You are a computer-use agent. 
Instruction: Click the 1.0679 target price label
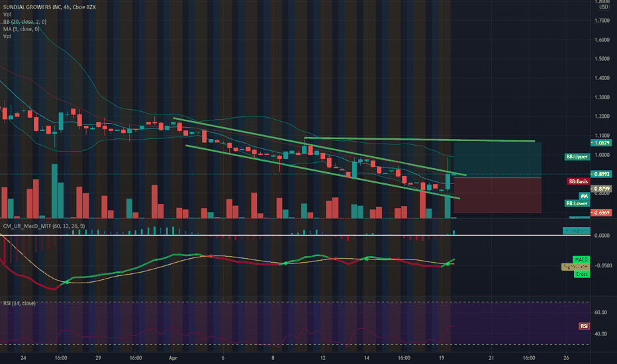[x=601, y=143]
